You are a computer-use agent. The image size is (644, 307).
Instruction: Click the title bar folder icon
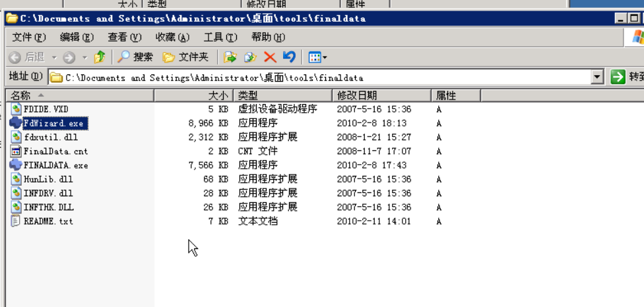point(13,18)
